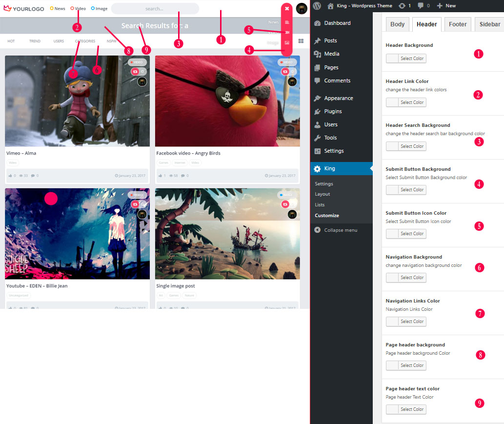Open the Image link in site header
504x424 pixels.
(99, 9)
